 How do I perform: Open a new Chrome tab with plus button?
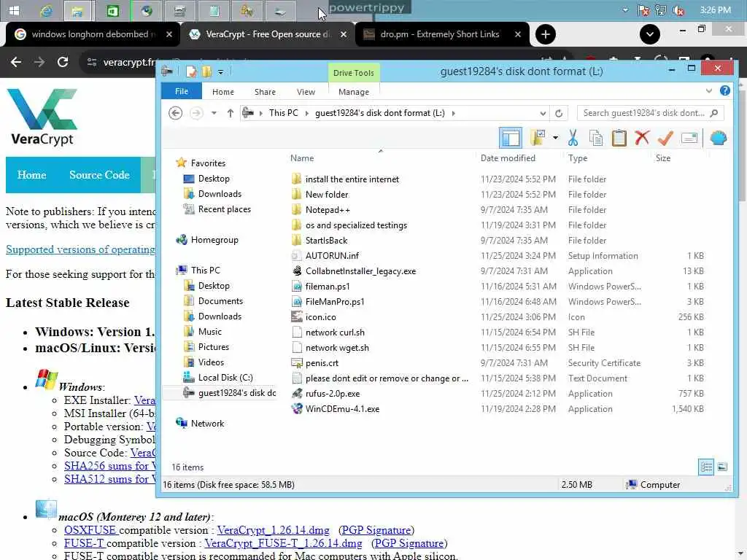(546, 34)
